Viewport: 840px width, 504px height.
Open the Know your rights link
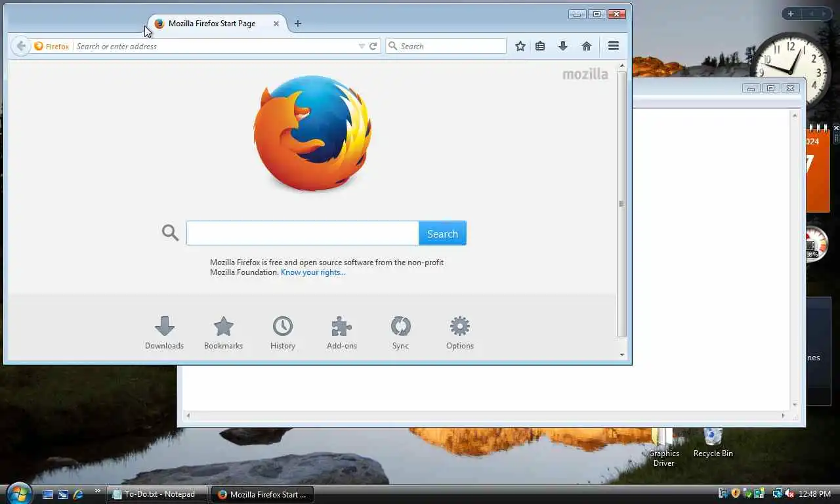click(313, 272)
